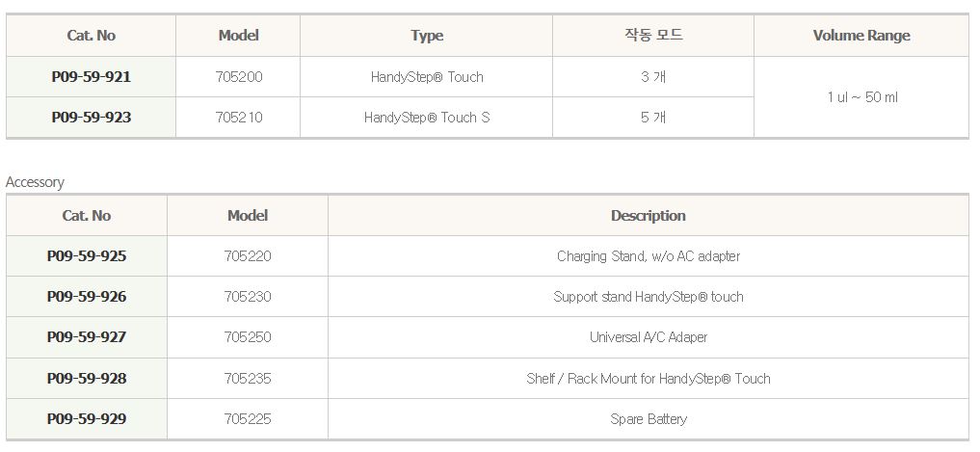Click catalog number P09-59-921
Screen dimensions: 980x452
coord(92,77)
